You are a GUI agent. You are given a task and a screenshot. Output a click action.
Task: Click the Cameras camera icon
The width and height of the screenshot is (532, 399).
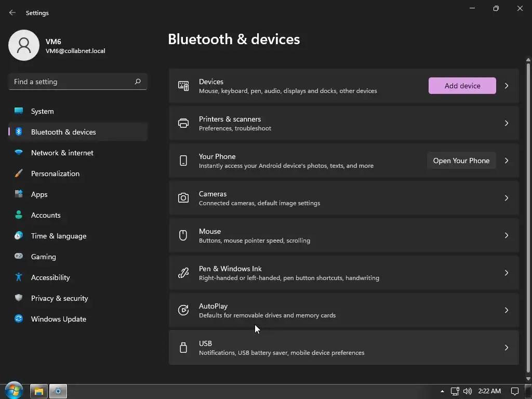pyautogui.click(x=183, y=198)
